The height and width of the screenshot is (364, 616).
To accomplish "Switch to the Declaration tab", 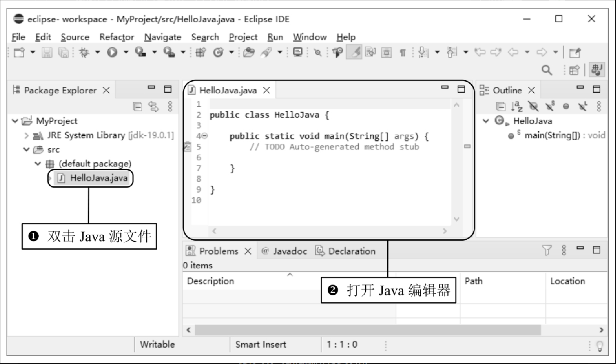I will [345, 251].
